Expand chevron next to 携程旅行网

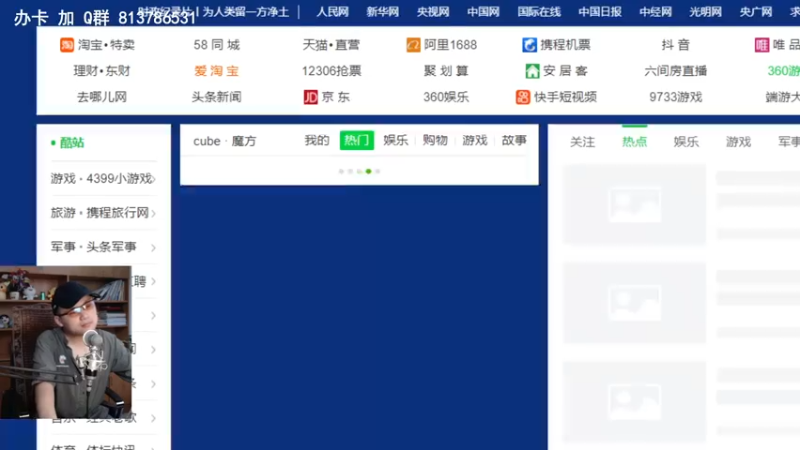coord(154,213)
